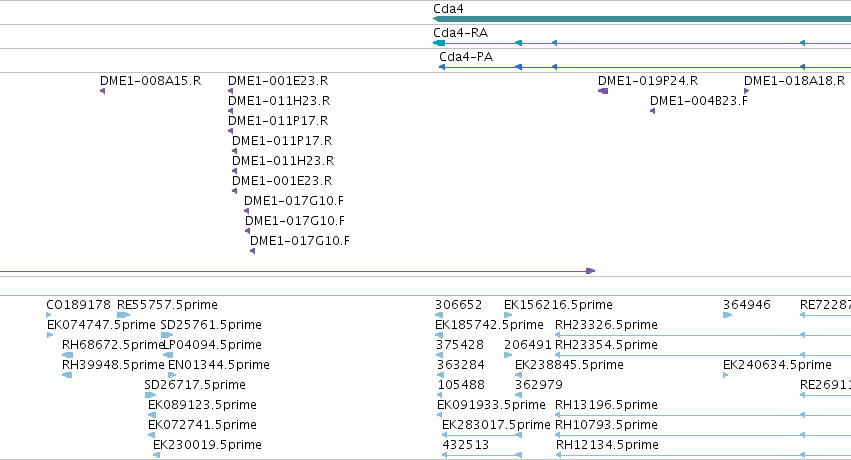Screen dimensions: 851x460
Task: Open the RH68672.5prime EST label
Action: (x=113, y=345)
